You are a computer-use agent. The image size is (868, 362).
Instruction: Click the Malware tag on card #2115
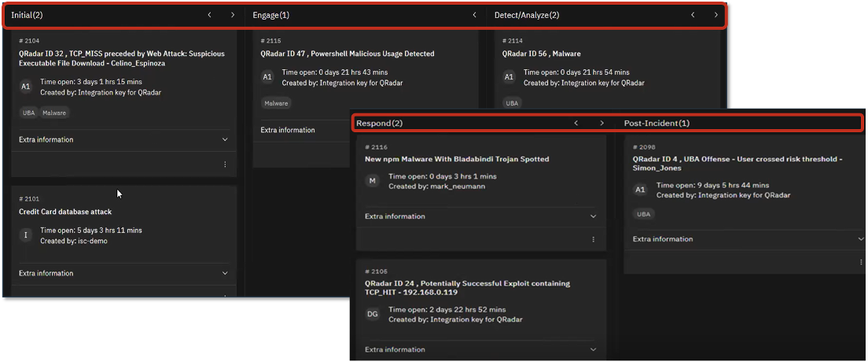point(276,103)
